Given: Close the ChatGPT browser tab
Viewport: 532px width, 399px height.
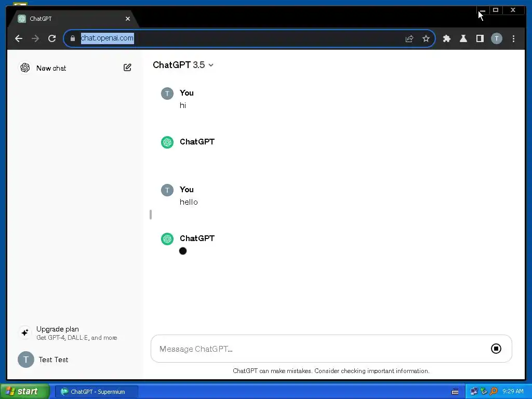Looking at the screenshot, I should (128, 19).
